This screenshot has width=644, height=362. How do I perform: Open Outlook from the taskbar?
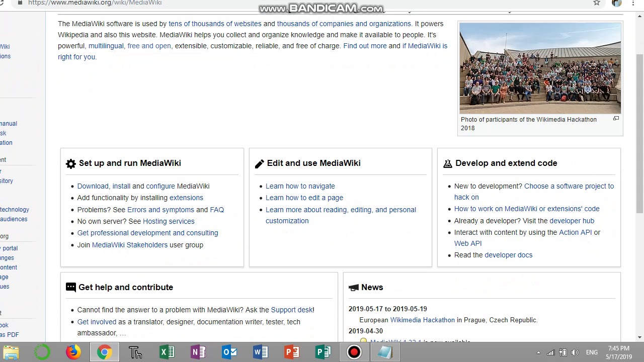[x=229, y=352]
